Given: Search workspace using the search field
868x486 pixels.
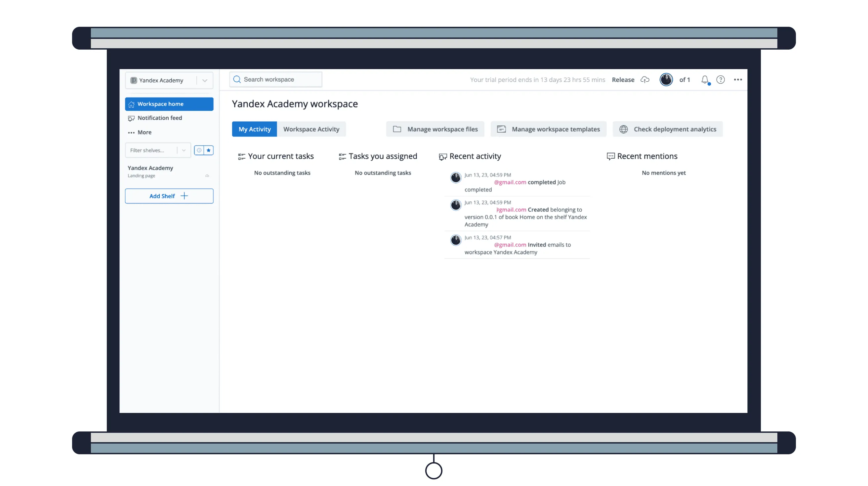Looking at the screenshot, I should tap(275, 79).
